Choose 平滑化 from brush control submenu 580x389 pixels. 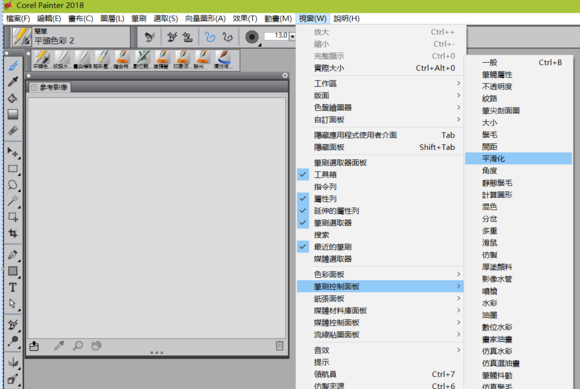point(518,159)
